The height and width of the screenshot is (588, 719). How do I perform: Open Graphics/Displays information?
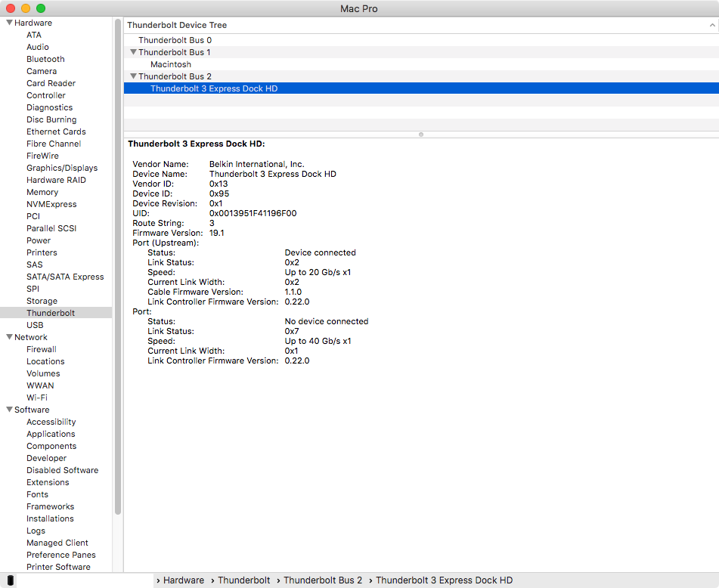tap(62, 168)
